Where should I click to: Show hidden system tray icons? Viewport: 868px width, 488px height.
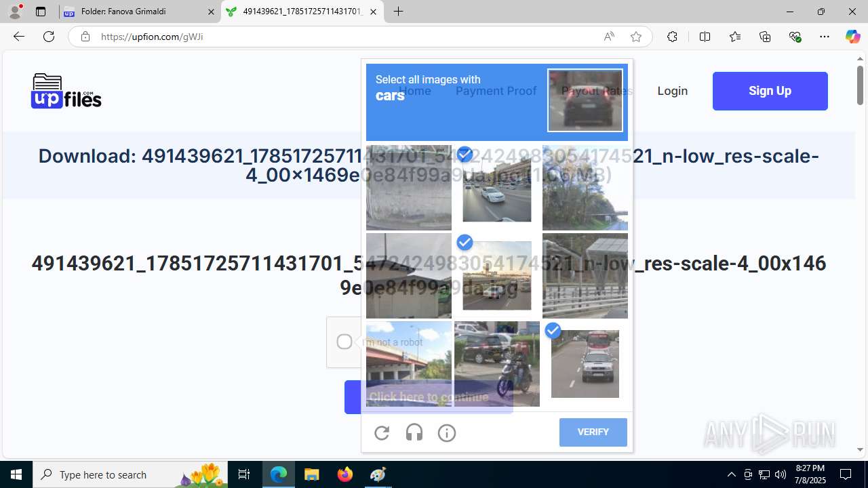point(731,474)
